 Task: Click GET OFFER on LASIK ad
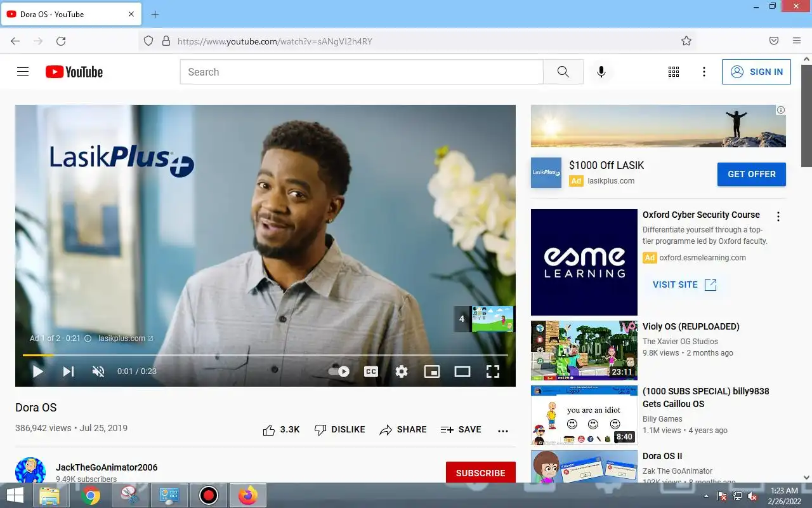coord(752,174)
